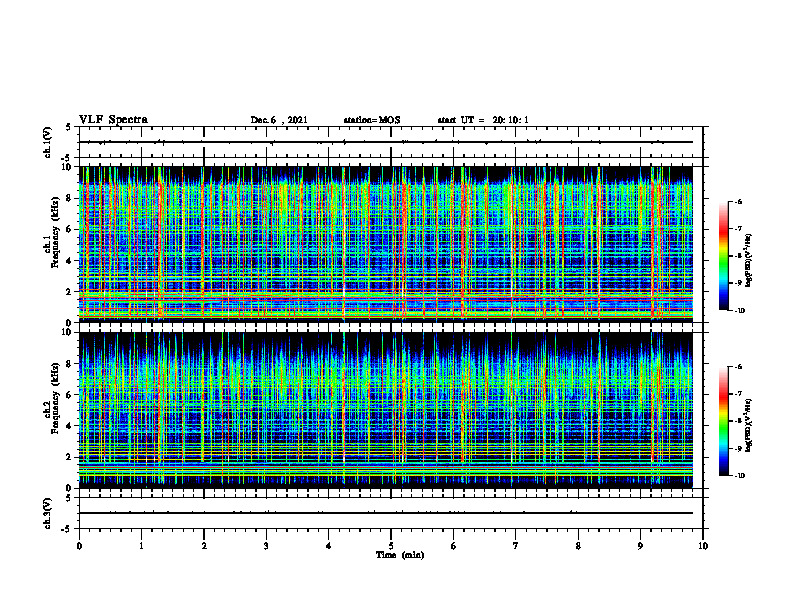The image size is (792, 612).
Task: Click the ch.3 voltage waveform trace
Action: point(385,513)
